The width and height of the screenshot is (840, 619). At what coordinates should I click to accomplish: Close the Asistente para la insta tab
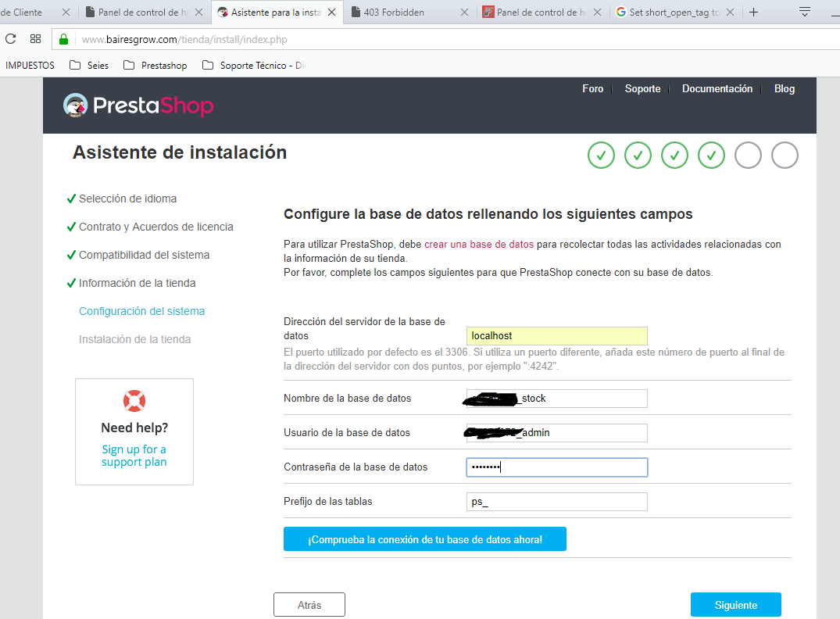(x=331, y=12)
